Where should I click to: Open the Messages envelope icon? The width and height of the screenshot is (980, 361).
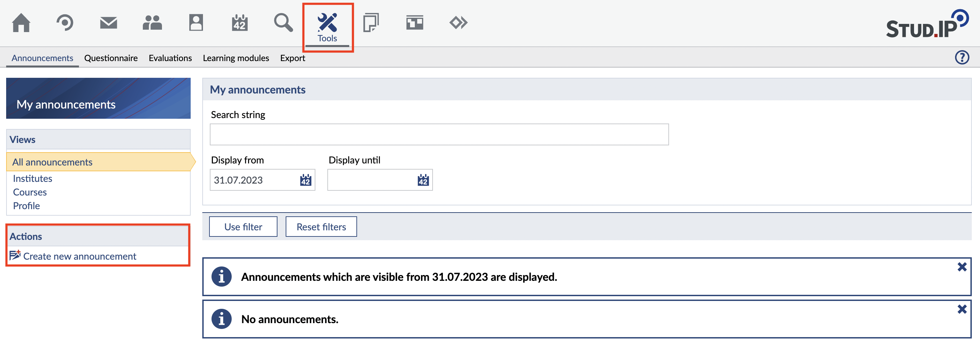click(x=108, y=23)
